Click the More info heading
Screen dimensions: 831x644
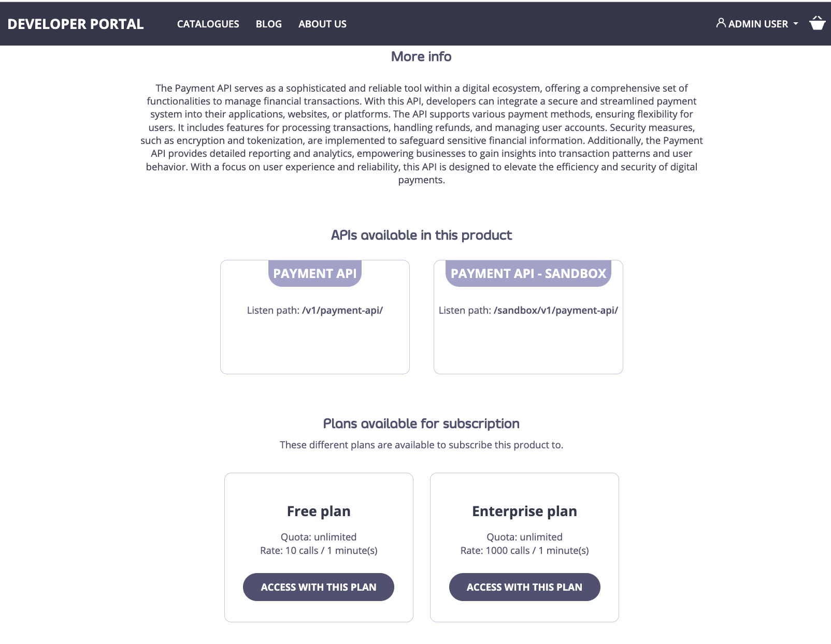click(x=421, y=56)
